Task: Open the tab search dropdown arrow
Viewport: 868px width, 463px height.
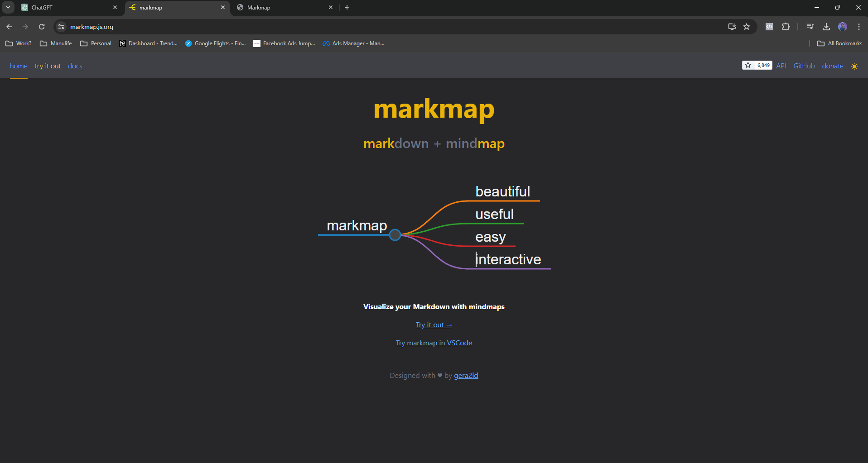Action: tap(8, 7)
